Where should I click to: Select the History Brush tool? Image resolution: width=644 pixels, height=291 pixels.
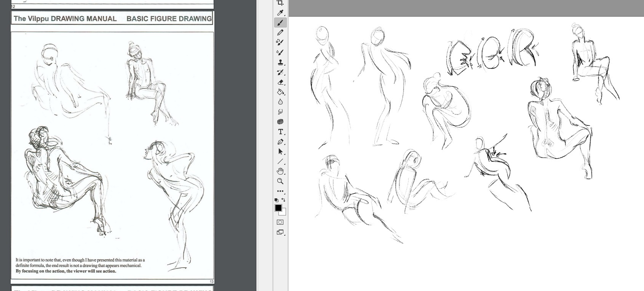[280, 72]
